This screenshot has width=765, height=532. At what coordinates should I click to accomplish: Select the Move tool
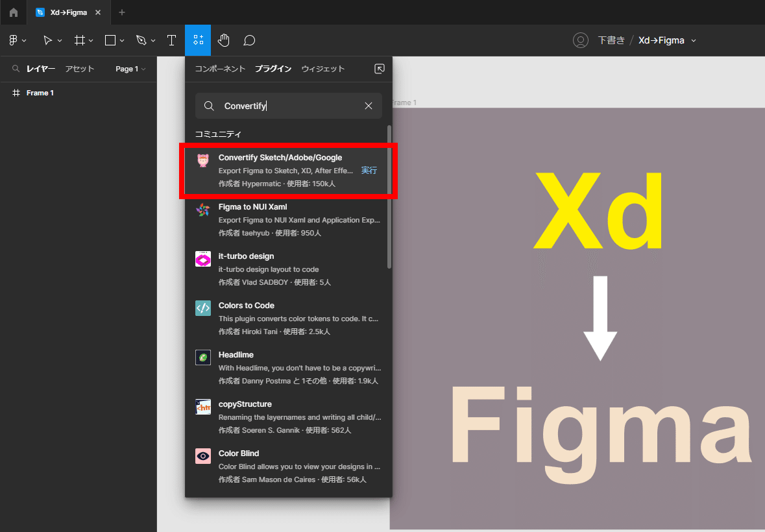point(49,40)
